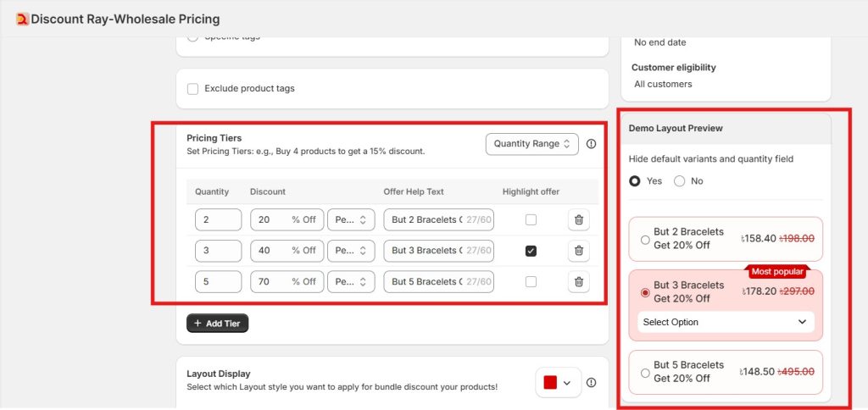The image size is (868, 410).
Task: Open discount type dropdown for 20% tier
Action: (x=351, y=219)
